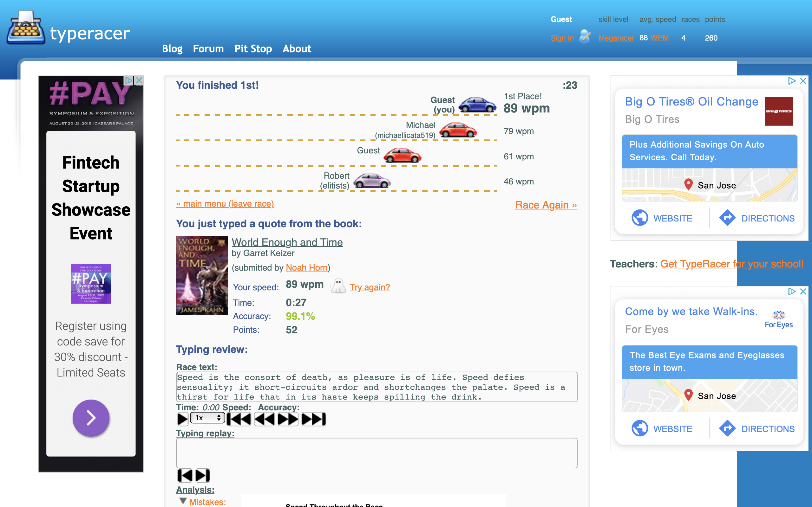Click the purple arrow button in Fintech ad
The width and height of the screenshot is (812, 507).
pos(91,418)
